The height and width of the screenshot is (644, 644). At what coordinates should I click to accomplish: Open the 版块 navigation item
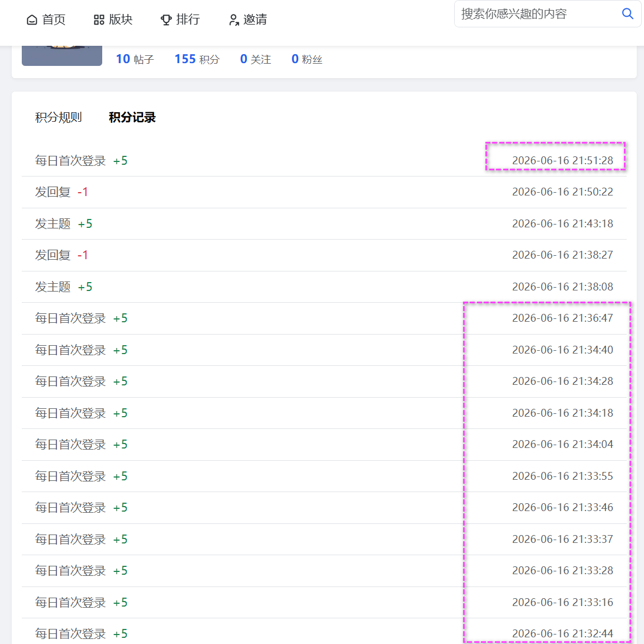point(113,20)
